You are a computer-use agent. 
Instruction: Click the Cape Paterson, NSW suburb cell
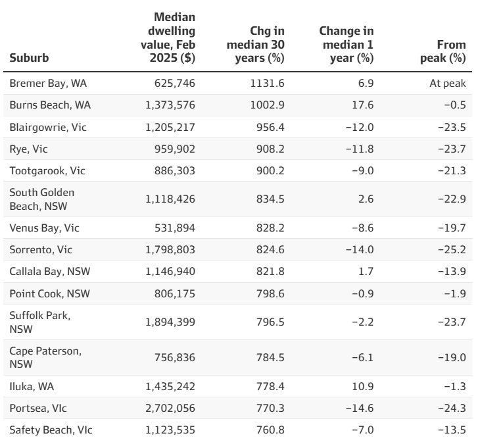pos(45,357)
